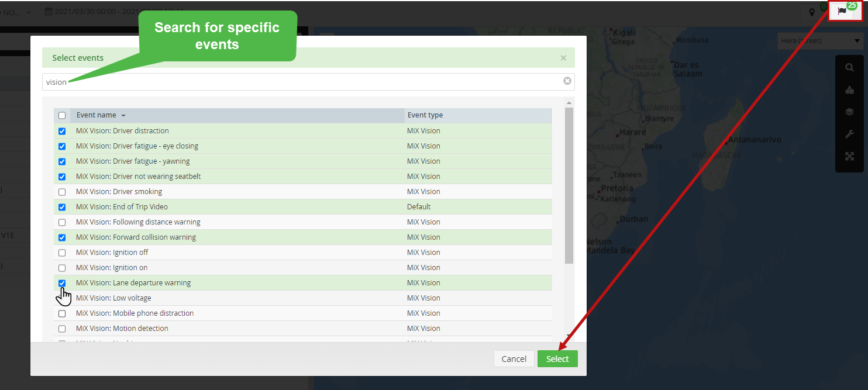The height and width of the screenshot is (390, 868).
Task: Clear the vision search text
Action: point(567,81)
